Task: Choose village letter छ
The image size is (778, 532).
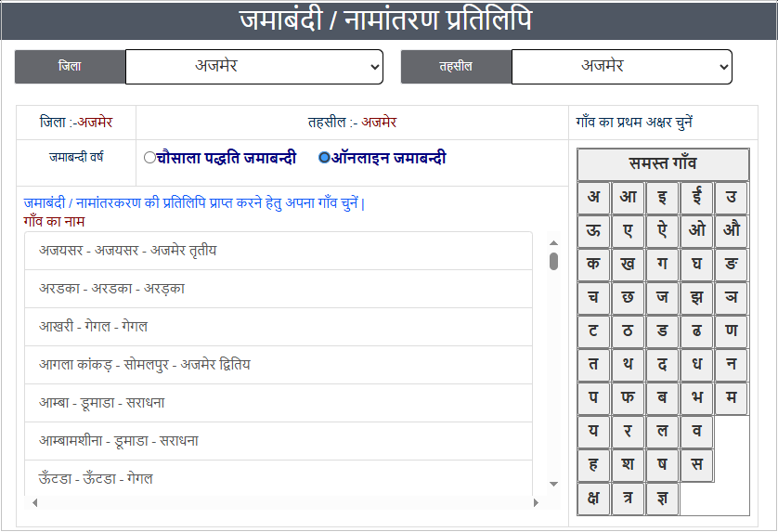Action: 629,298
